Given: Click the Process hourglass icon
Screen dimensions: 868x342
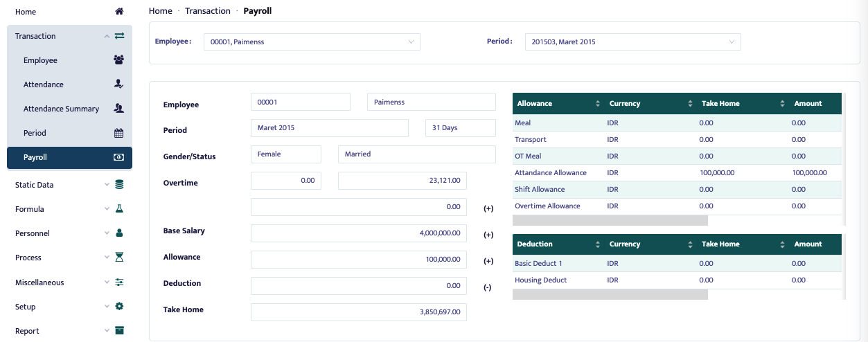Looking at the screenshot, I should 119,258.
